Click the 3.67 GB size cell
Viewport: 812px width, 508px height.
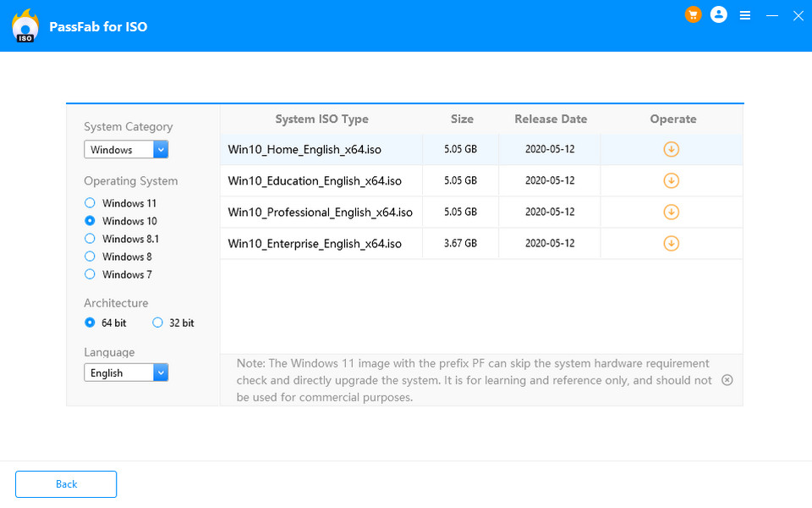(x=460, y=243)
